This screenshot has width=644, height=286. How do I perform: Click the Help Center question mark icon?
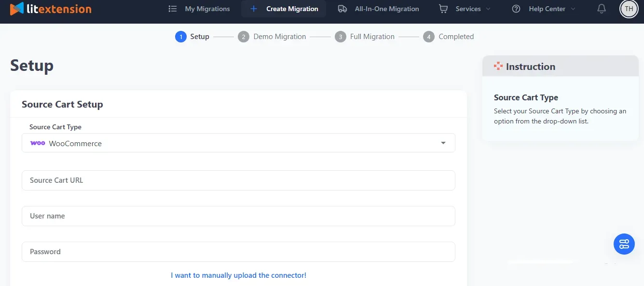point(516,9)
